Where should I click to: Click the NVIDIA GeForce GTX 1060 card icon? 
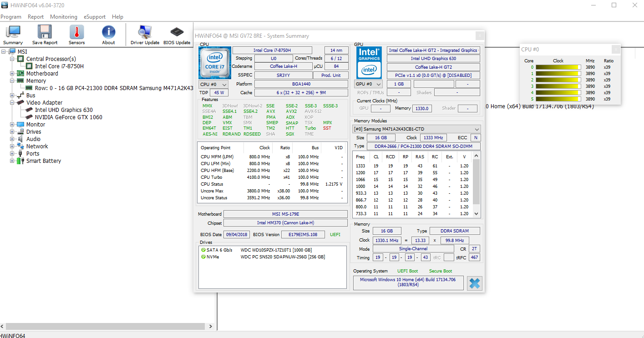(29, 117)
